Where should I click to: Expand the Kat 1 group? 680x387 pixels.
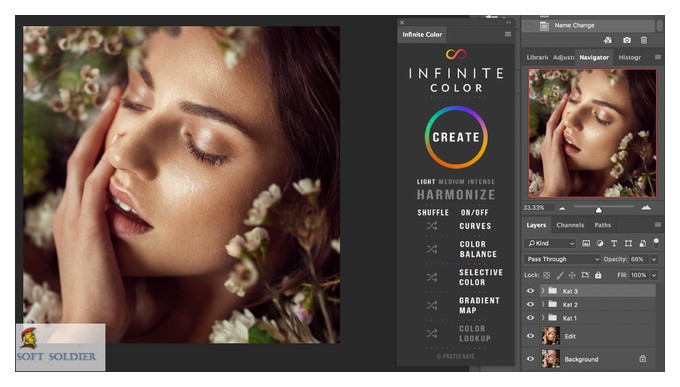(543, 318)
